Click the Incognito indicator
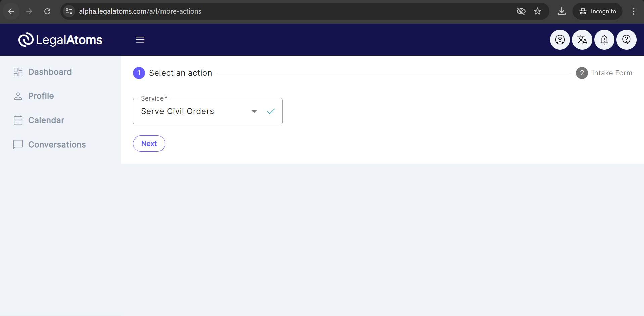The width and height of the screenshot is (644, 316). [597, 11]
